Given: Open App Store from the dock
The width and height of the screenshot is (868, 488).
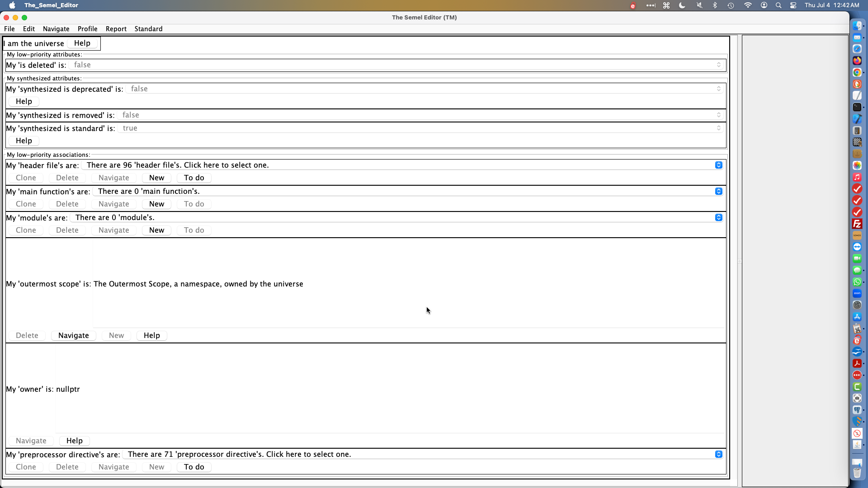Looking at the screenshot, I should coord(857,317).
